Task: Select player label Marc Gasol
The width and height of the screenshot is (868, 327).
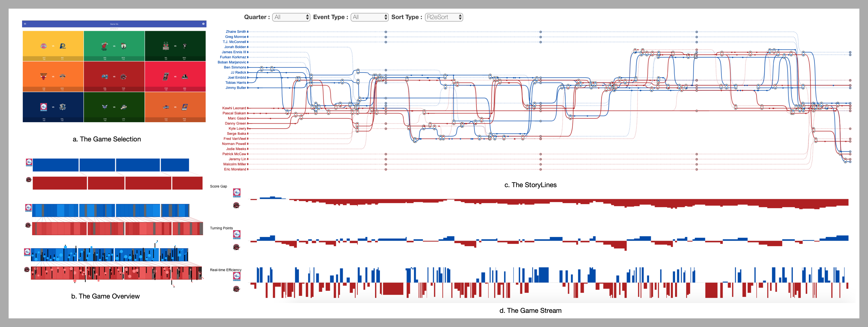Action: point(237,118)
